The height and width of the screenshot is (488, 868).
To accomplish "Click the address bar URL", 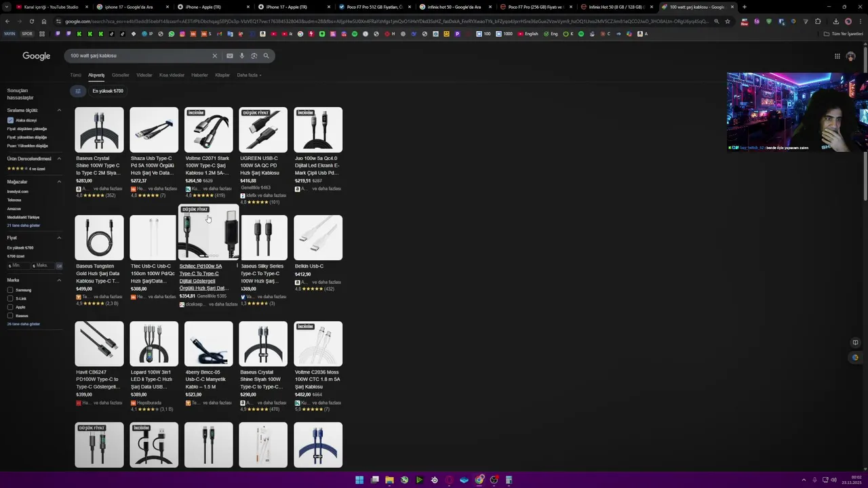I will [387, 21].
